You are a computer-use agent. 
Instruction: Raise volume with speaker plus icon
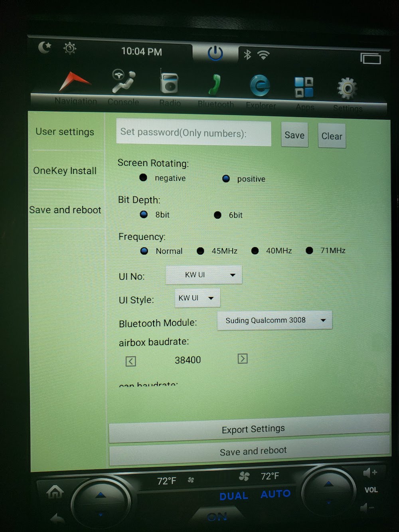[370, 473]
